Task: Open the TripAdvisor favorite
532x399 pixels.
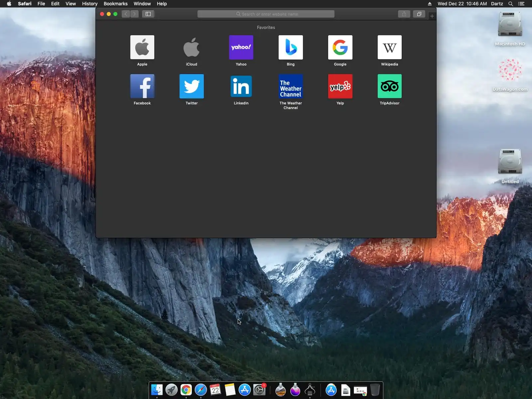Action: (x=390, y=86)
